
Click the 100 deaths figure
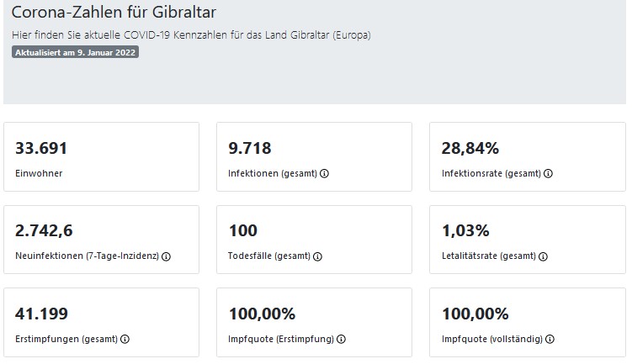pos(243,231)
